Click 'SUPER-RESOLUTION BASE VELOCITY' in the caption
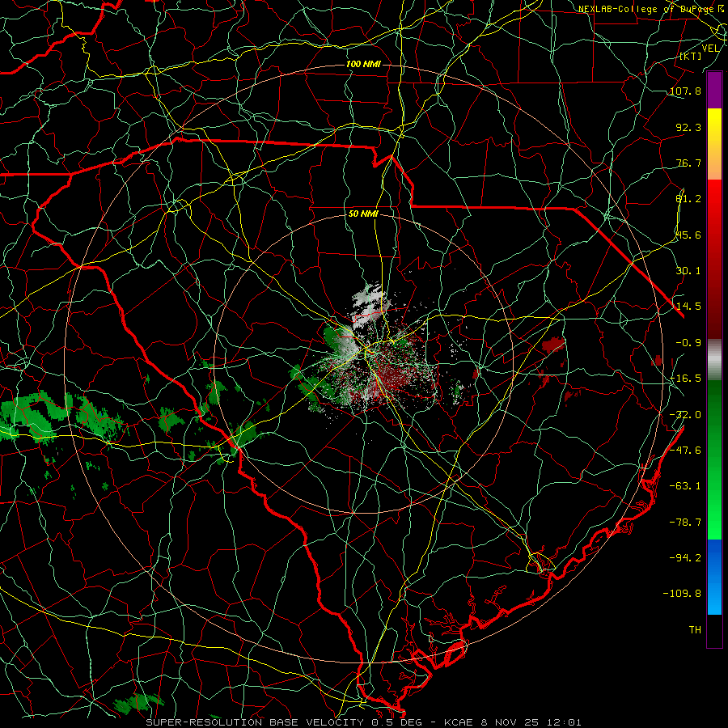This screenshot has width=728, height=728. click(255, 722)
